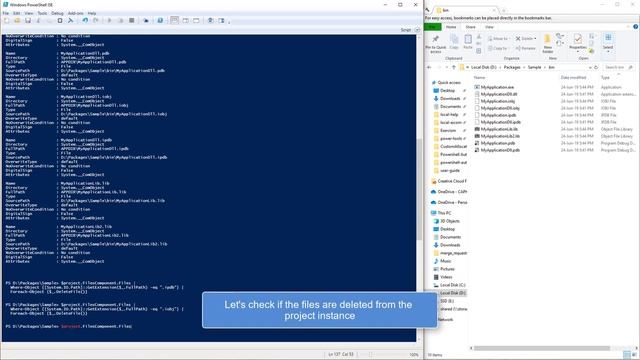Switch Explorer to large icons view button

pos(634,355)
